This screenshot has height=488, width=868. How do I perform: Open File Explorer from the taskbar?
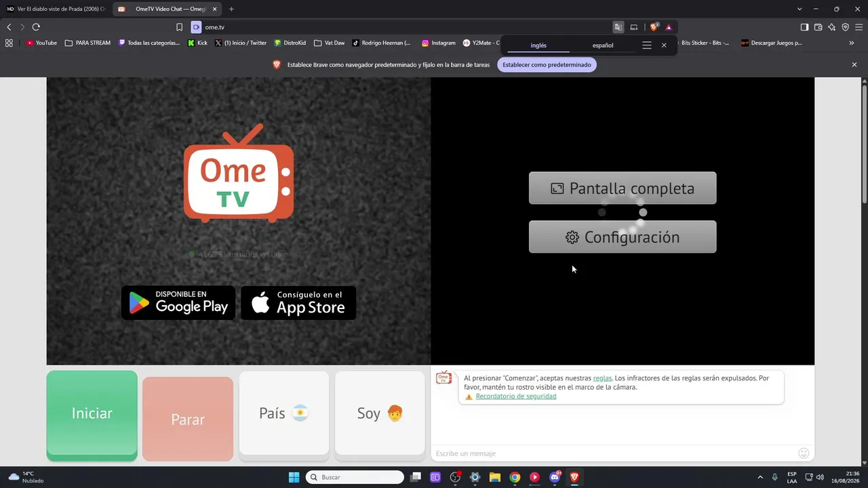[x=495, y=477]
